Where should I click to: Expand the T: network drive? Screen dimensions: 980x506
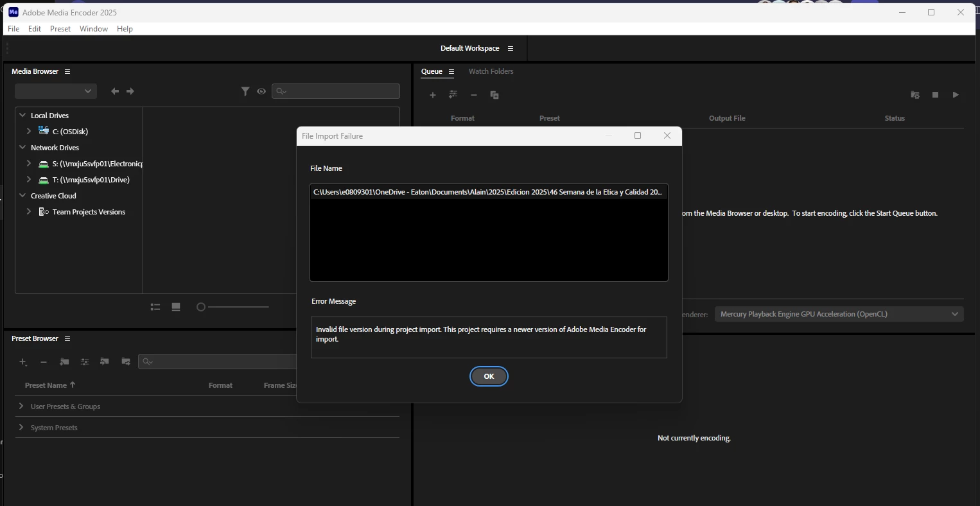(28, 180)
